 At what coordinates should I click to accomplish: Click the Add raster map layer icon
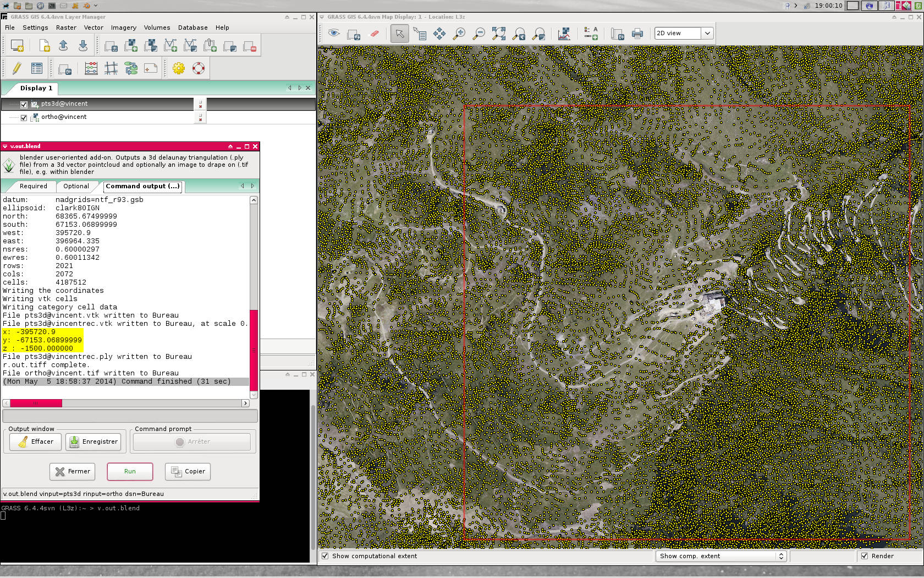click(131, 46)
